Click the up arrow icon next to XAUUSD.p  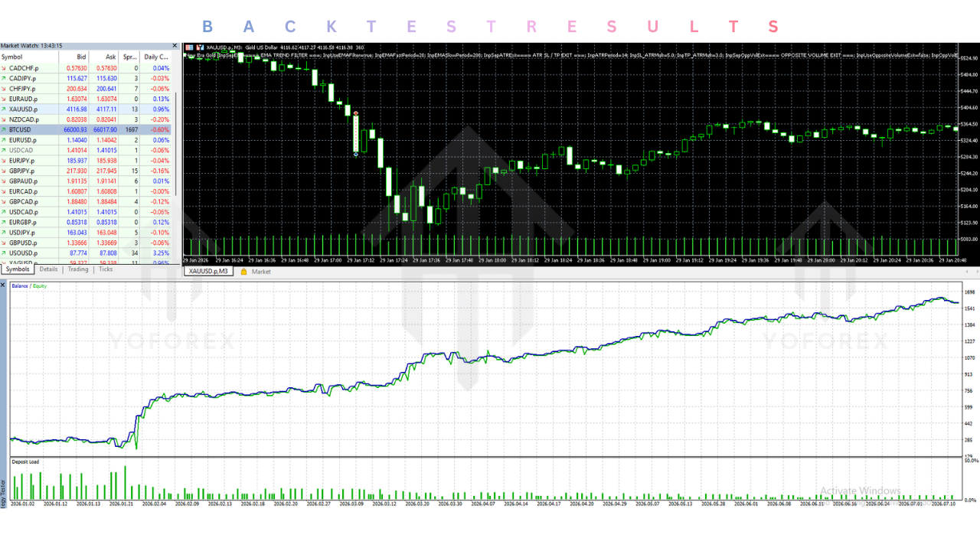(5, 109)
